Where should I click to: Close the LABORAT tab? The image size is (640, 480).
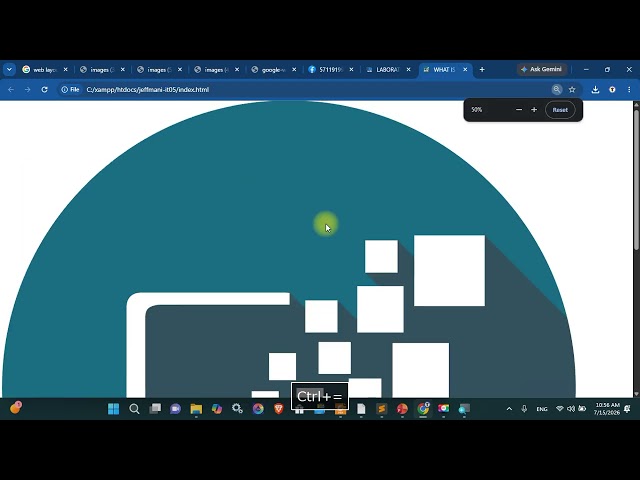(409, 70)
